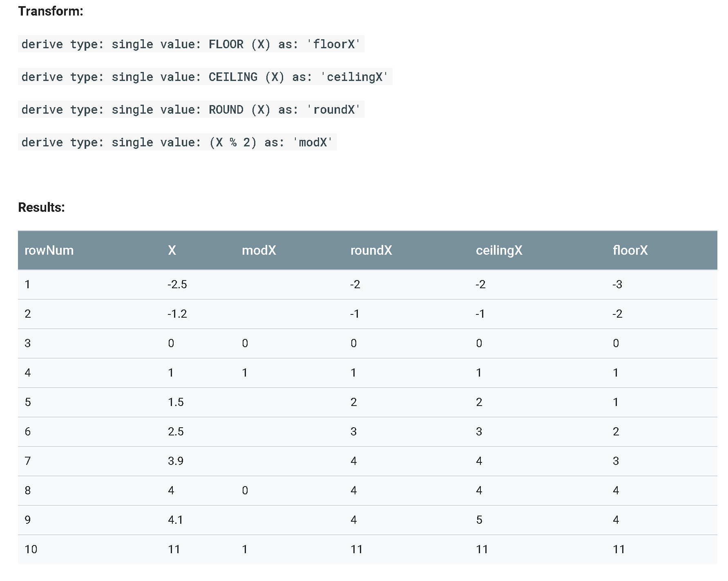The width and height of the screenshot is (728, 581).
Task: Click the X value 4.1 cell
Action: tap(176, 520)
